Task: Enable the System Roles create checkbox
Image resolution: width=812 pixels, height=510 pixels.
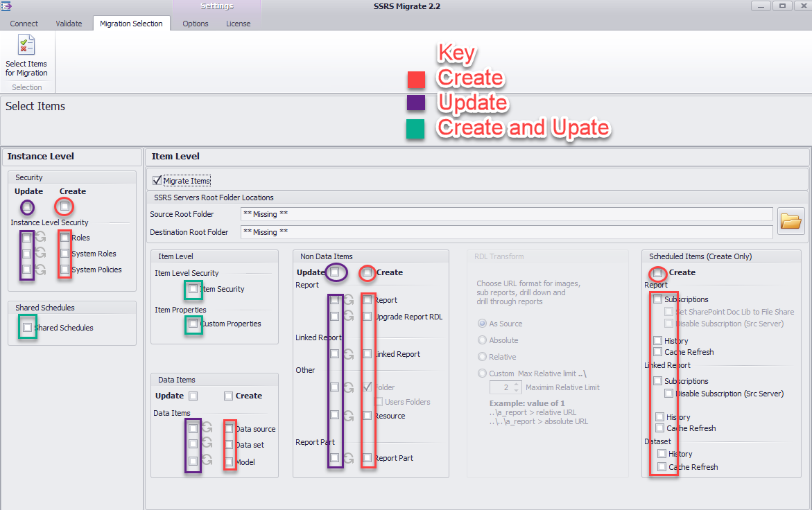Action: pyautogui.click(x=64, y=254)
